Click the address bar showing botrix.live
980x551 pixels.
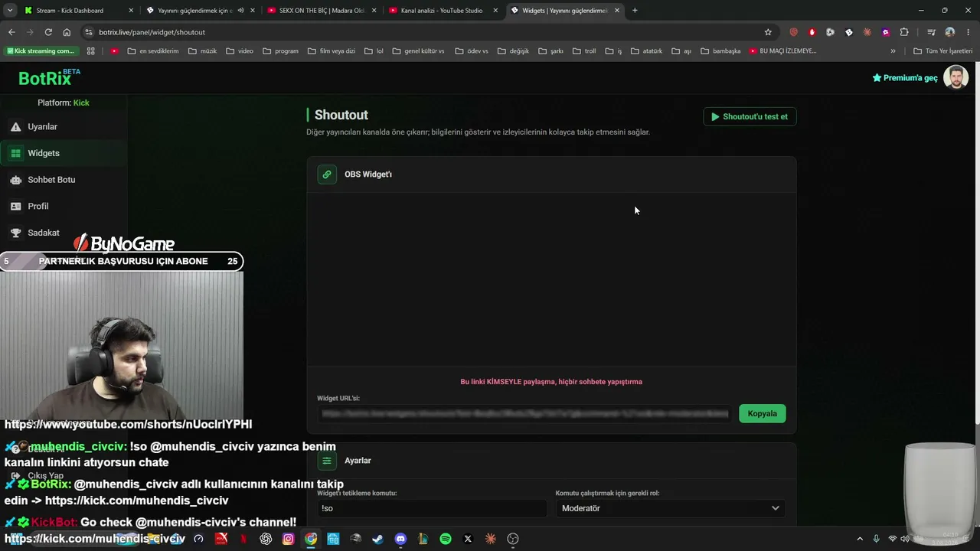pyautogui.click(x=429, y=32)
